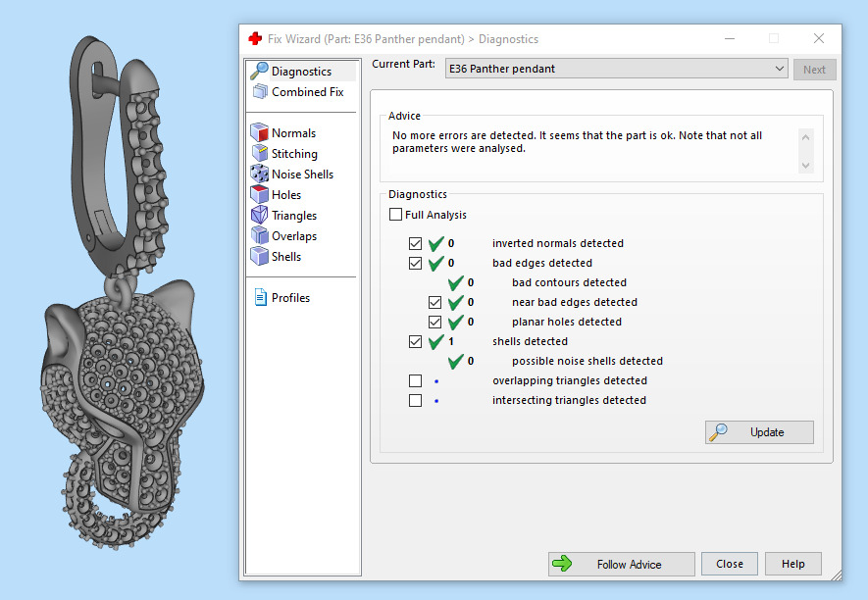
Task: Click the blue dot beside overlapping triangles
Action: tap(436, 380)
